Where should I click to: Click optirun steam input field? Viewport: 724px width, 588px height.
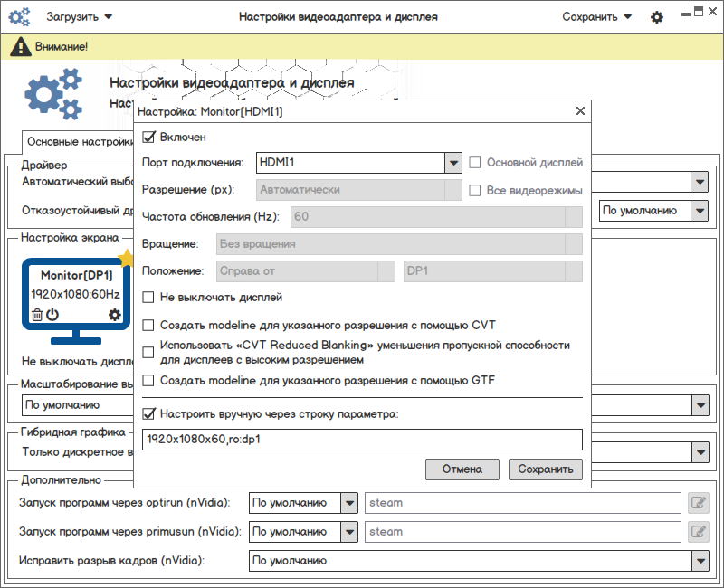(523, 503)
